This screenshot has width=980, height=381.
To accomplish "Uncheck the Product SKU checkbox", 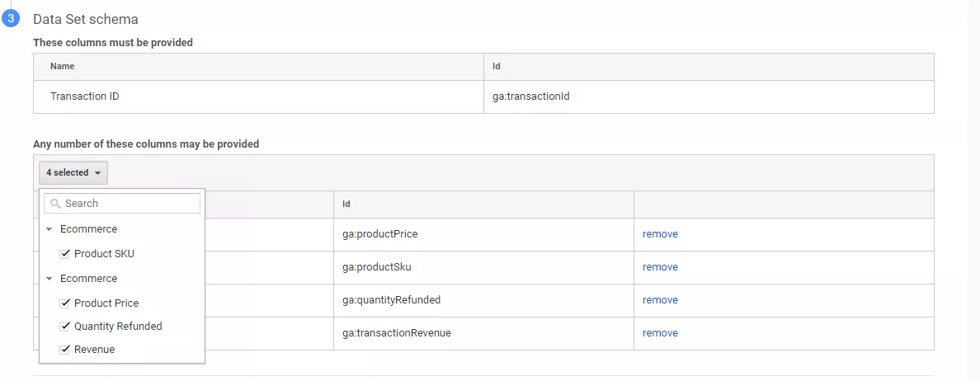I will 64,253.
